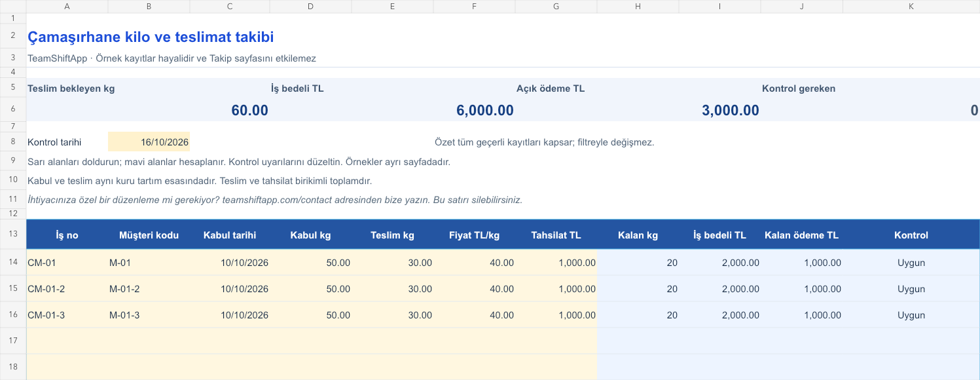
Task: Select the title "Çamaşırhane kilo ve teslimat takibi"
Action: (x=151, y=37)
